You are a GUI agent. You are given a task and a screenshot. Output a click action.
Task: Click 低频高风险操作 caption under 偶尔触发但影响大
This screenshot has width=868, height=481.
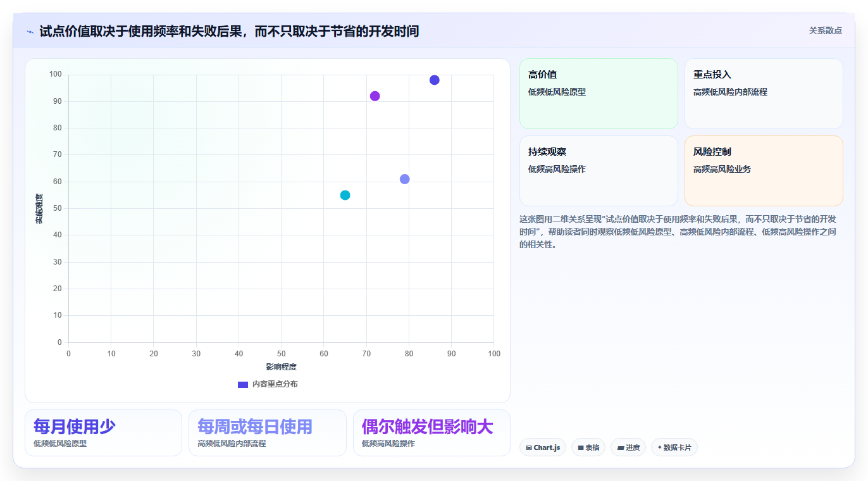388,444
